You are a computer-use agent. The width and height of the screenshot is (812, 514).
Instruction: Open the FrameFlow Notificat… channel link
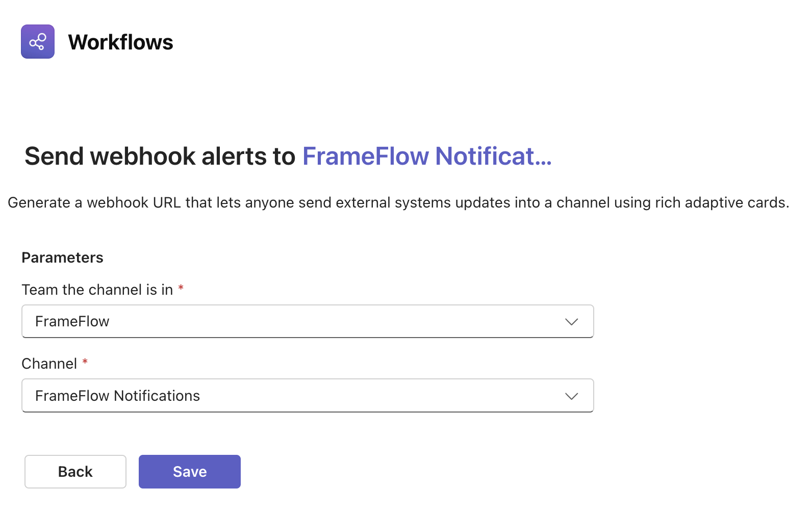[418, 157]
